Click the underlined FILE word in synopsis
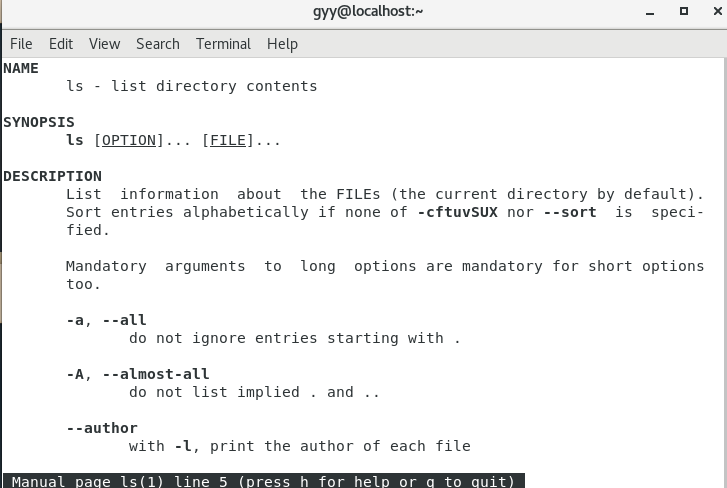The width and height of the screenshot is (727, 488). click(x=228, y=140)
